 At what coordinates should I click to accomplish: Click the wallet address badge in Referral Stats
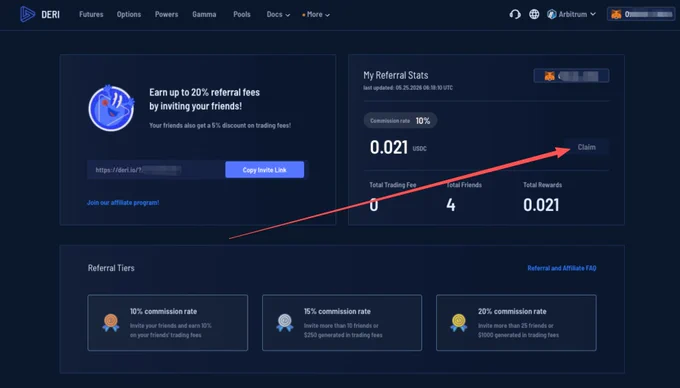click(571, 76)
